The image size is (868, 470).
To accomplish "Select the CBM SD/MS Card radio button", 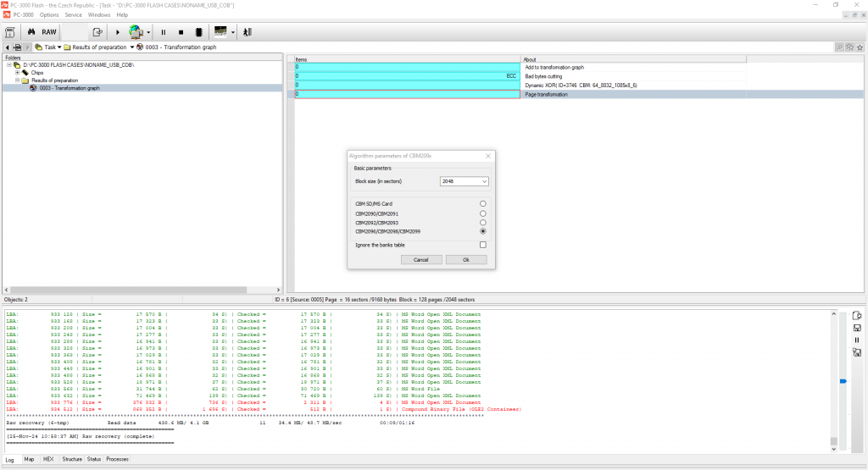I will (483, 203).
